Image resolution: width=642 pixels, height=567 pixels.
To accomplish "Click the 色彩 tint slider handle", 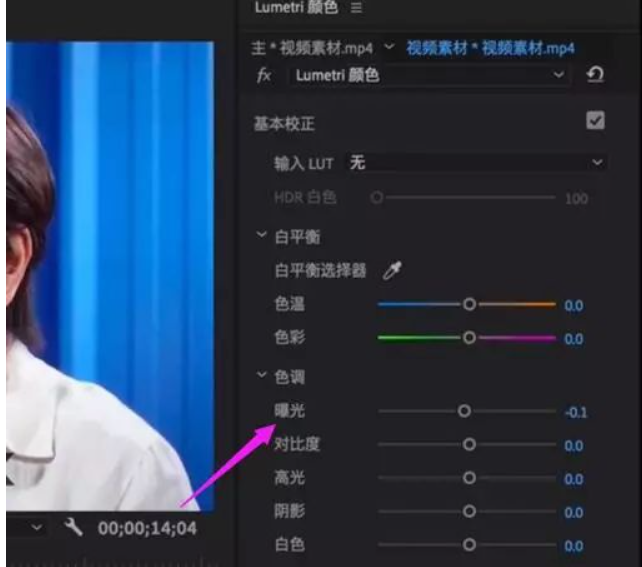I will (x=469, y=338).
